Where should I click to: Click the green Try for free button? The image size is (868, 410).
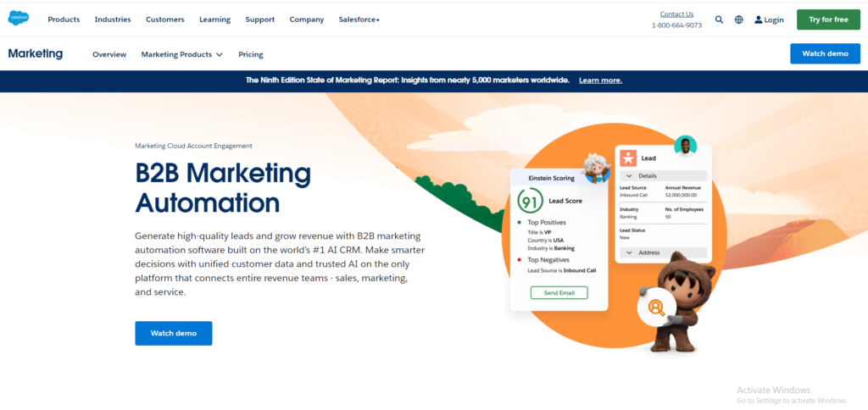(x=829, y=19)
